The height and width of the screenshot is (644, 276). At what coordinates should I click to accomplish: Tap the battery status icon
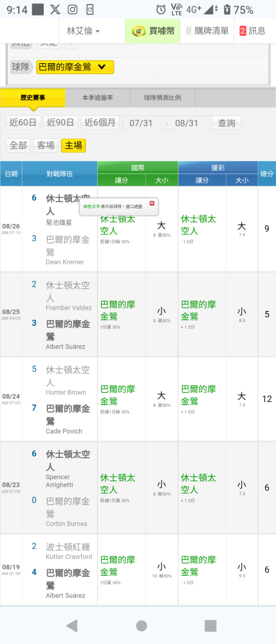(227, 10)
